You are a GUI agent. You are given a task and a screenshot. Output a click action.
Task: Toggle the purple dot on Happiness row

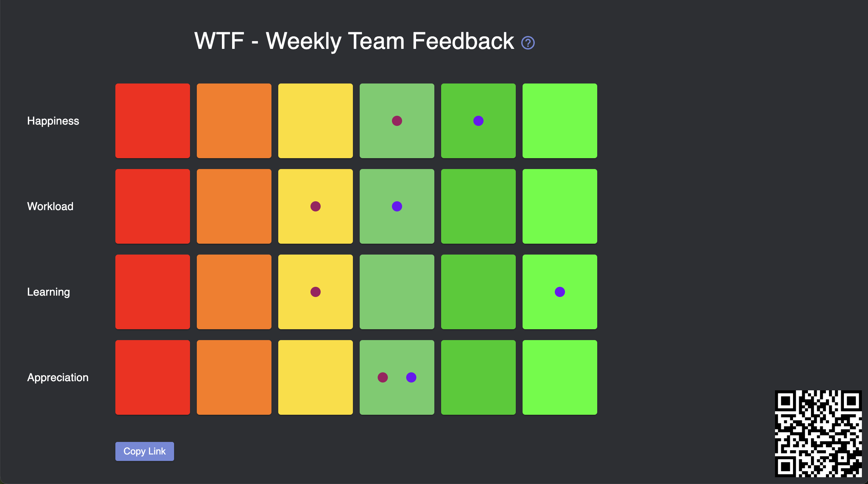tap(478, 121)
